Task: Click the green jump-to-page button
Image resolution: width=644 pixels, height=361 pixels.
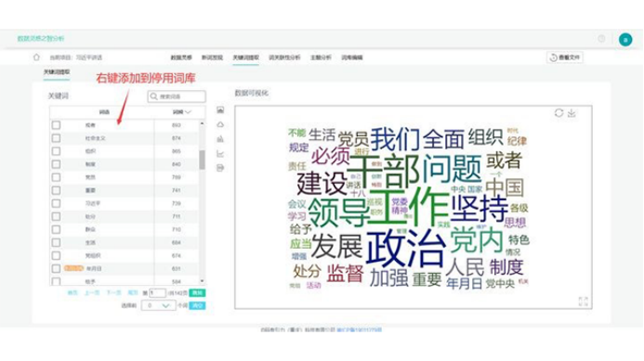Action: (197, 293)
